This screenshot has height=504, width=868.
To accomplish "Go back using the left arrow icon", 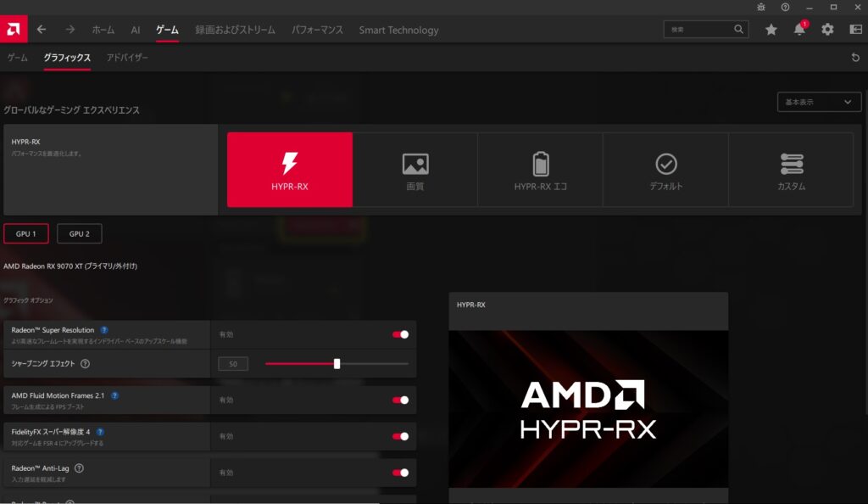I will (x=42, y=30).
